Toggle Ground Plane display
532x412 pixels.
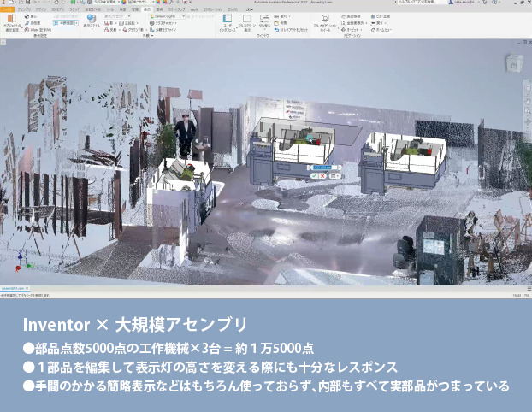(133, 30)
